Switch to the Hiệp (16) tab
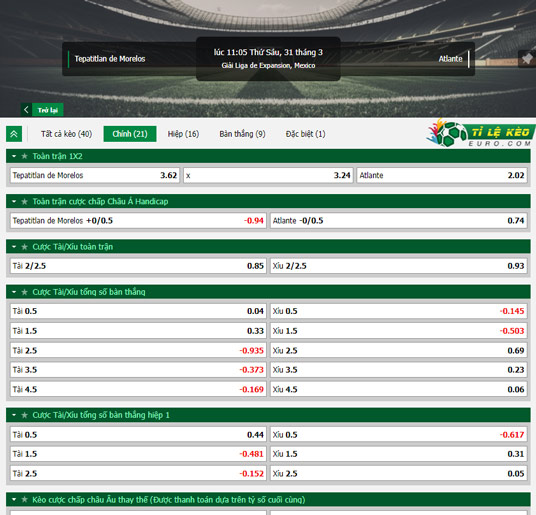Image resolution: width=536 pixels, height=515 pixels. coord(183,134)
